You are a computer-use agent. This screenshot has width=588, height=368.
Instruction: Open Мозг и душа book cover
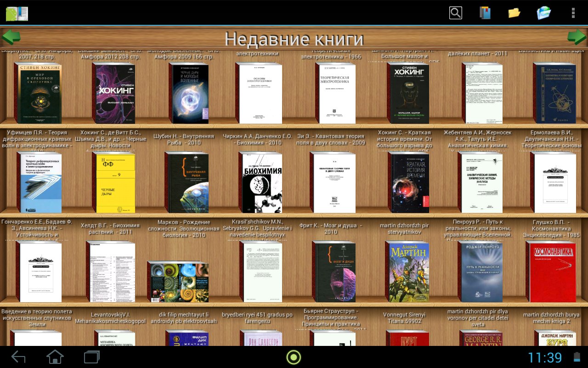[334, 272]
